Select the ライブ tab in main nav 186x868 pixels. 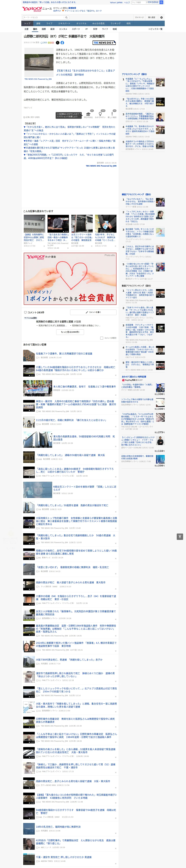point(49,24)
